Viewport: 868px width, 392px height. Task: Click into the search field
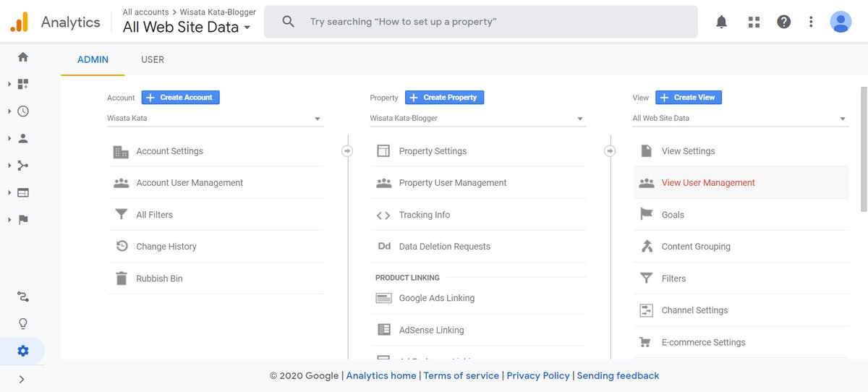[481, 22]
